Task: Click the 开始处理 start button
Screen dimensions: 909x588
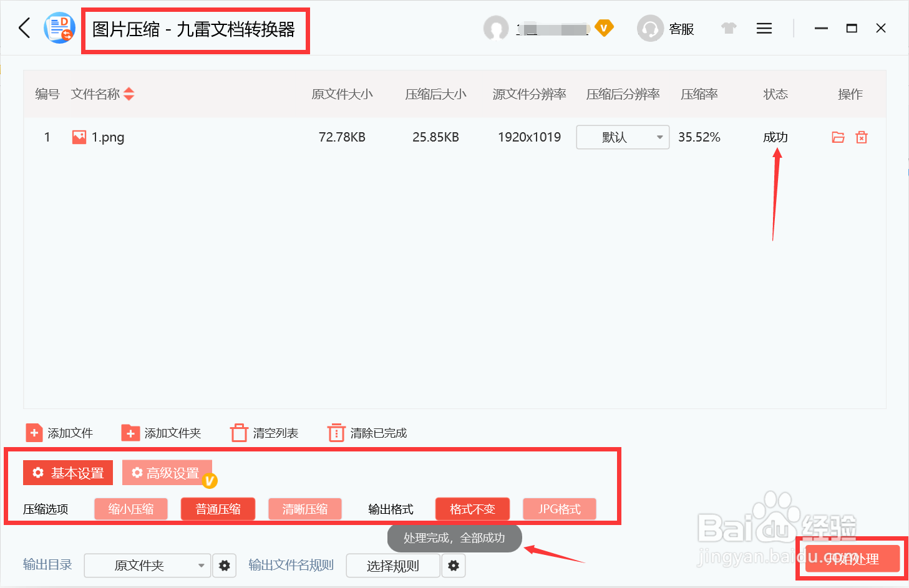Action: (852, 559)
